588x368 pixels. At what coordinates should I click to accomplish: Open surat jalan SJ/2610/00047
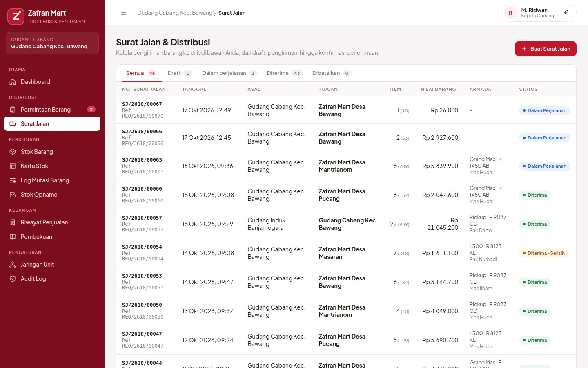click(x=142, y=334)
